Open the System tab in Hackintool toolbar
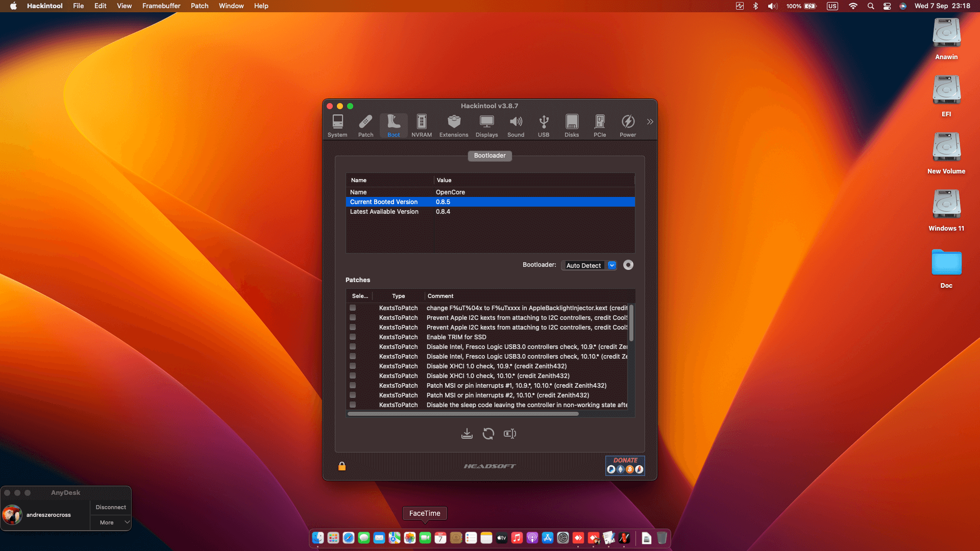 tap(337, 126)
